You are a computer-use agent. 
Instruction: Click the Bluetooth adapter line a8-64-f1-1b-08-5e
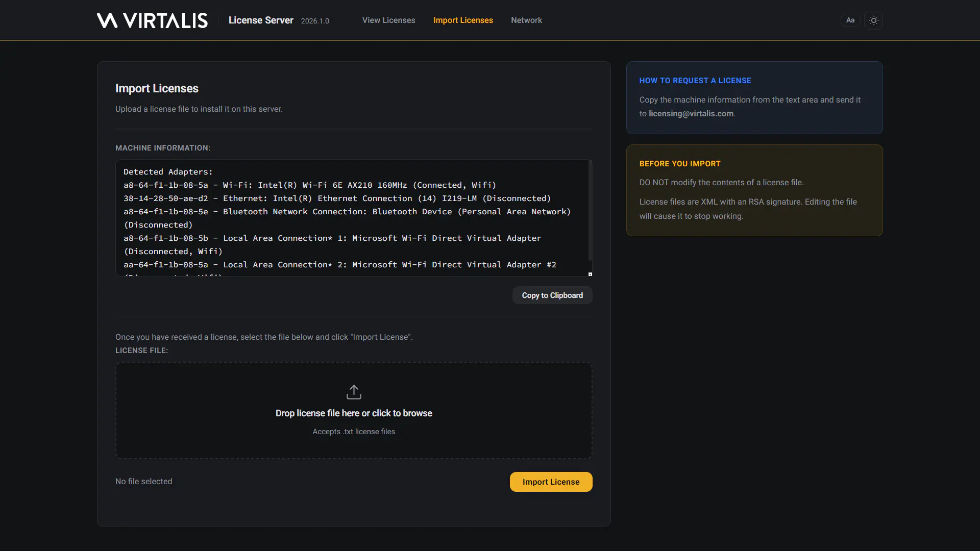click(x=347, y=218)
